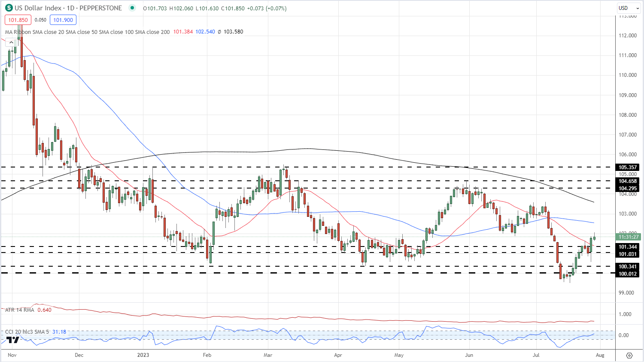Click the change value +0.073 (+0.07%)
644x362 pixels.
[x=267, y=8]
